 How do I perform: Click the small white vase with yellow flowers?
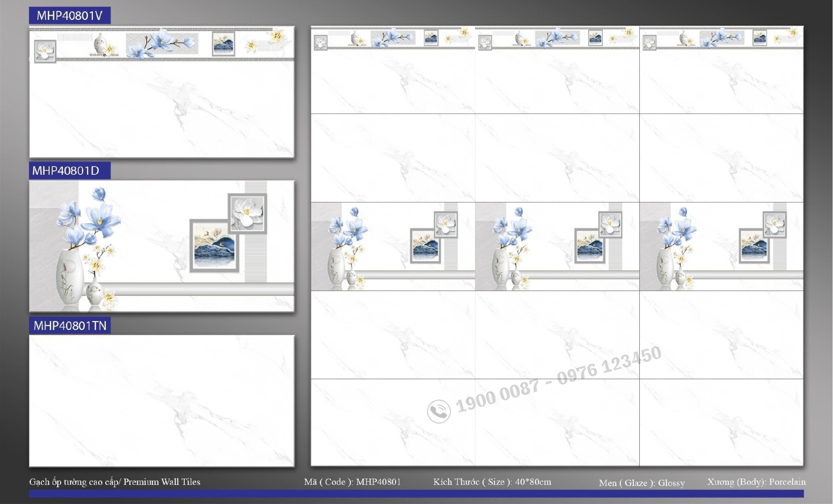coord(94,292)
